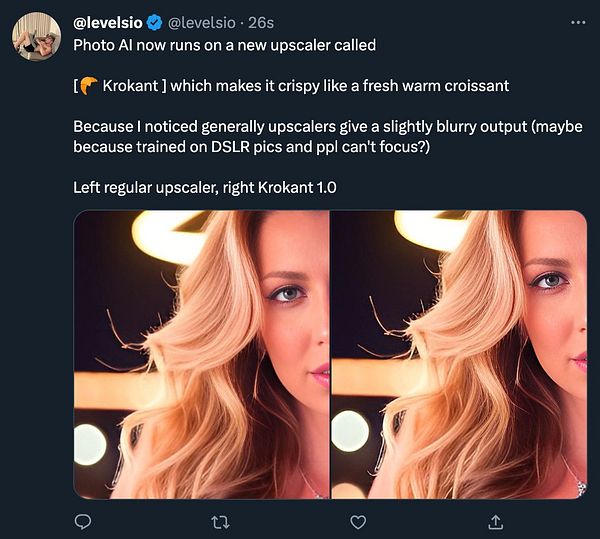Viewport: 600px width, 539px height.
Task: Open the three-dot more options menu
Action: coord(577,21)
